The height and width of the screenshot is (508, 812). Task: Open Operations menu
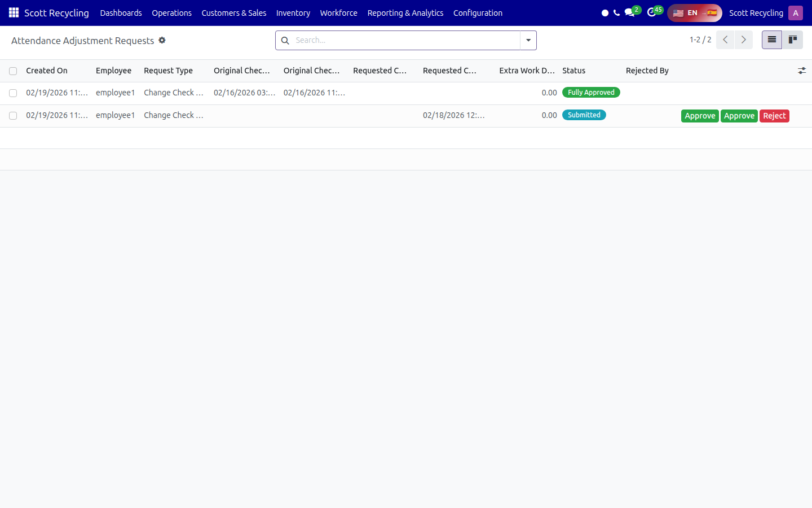(171, 13)
